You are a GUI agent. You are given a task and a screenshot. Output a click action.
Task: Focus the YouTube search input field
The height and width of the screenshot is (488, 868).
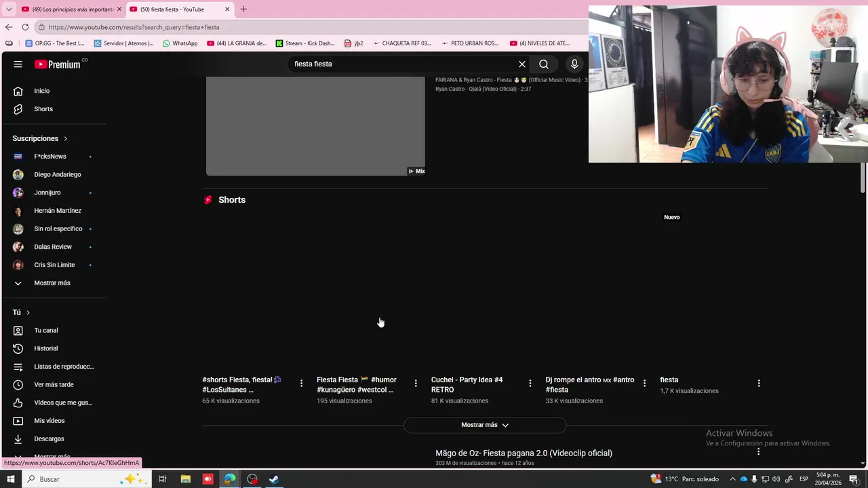pyautogui.click(x=403, y=64)
